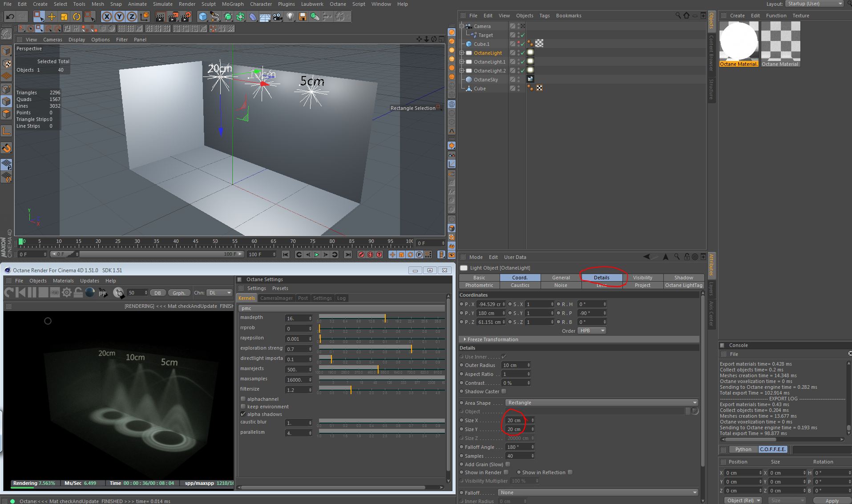Toggle the Shadow Caster checkbox
This screenshot has height=504, width=852.
[x=504, y=391]
